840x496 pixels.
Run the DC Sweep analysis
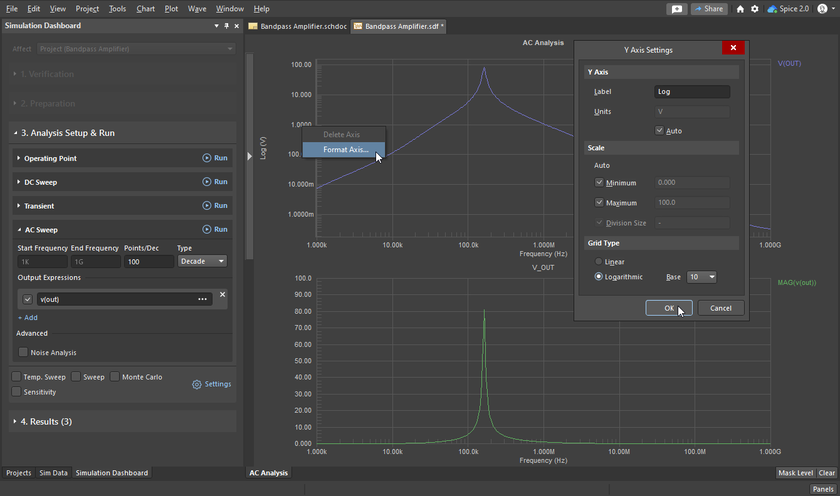214,182
